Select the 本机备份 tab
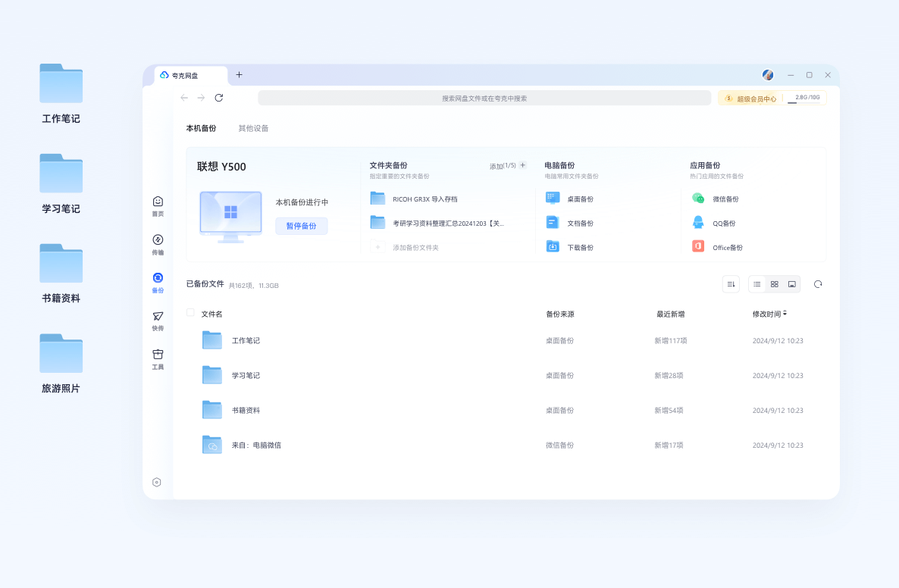The image size is (899, 588). (201, 129)
